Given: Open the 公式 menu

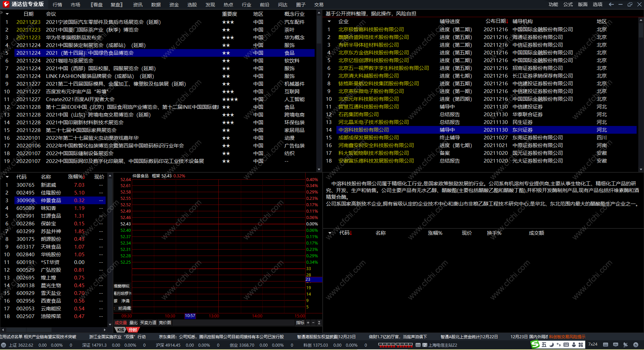Looking at the screenshot, I should click(x=568, y=4).
